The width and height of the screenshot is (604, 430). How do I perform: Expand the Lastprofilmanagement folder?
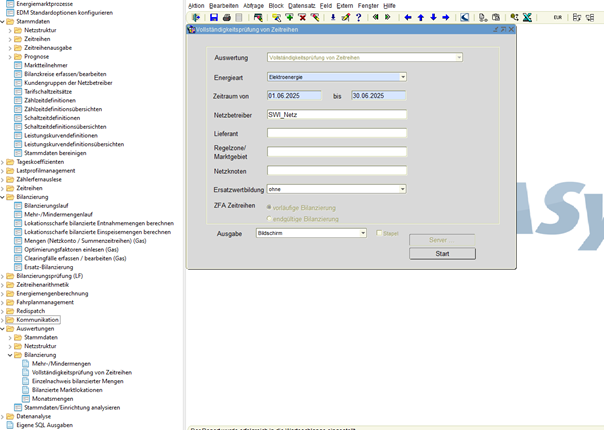click(2, 171)
